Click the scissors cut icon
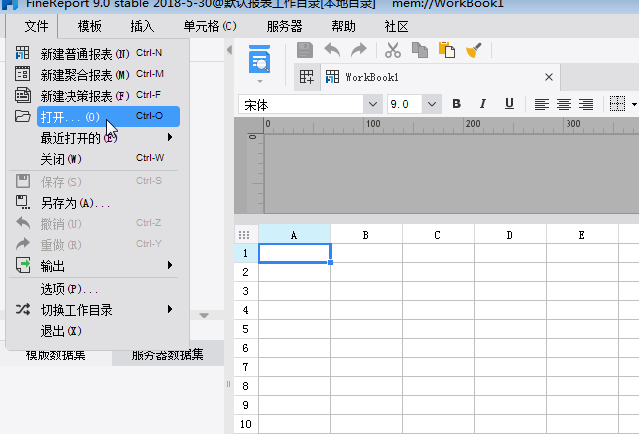Viewport: 639px width, 434px height. pos(393,50)
